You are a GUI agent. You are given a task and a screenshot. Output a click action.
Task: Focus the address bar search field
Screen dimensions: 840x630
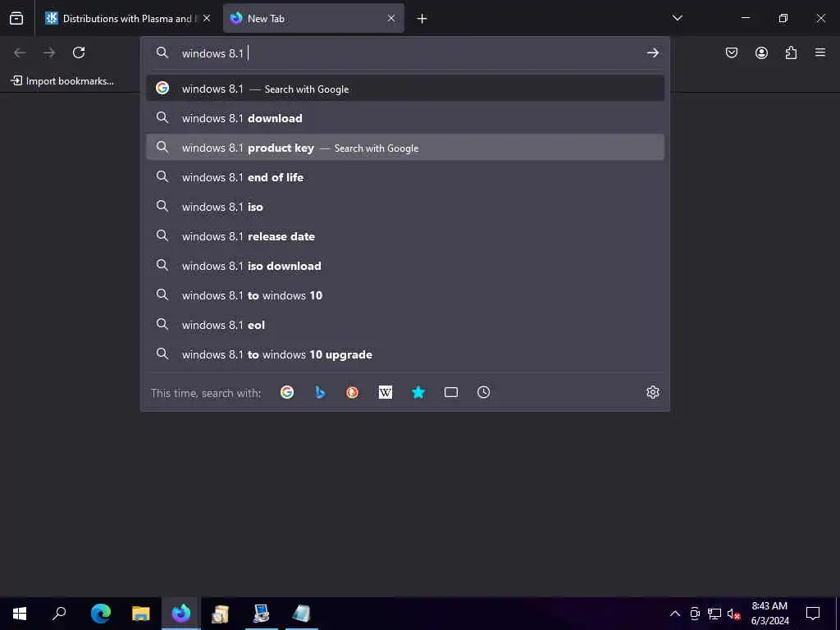(x=407, y=53)
